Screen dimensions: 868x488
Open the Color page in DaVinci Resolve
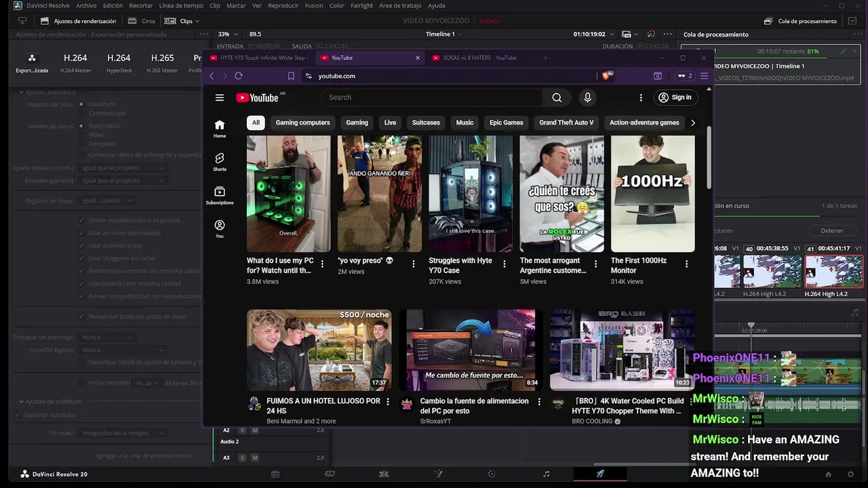[x=492, y=474]
